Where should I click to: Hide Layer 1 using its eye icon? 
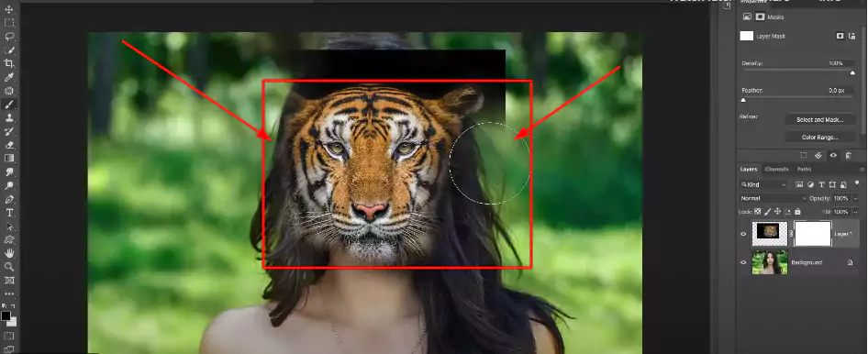[x=743, y=234]
